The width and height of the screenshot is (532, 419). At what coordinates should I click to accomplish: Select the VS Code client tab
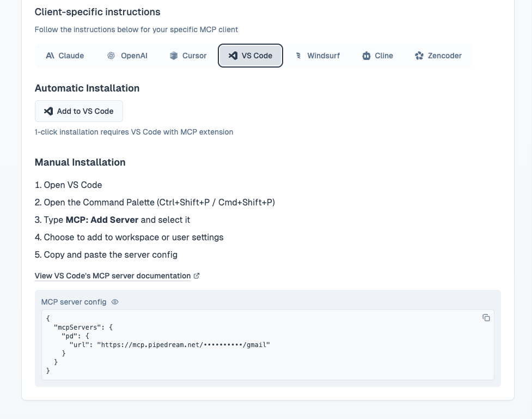[250, 56]
